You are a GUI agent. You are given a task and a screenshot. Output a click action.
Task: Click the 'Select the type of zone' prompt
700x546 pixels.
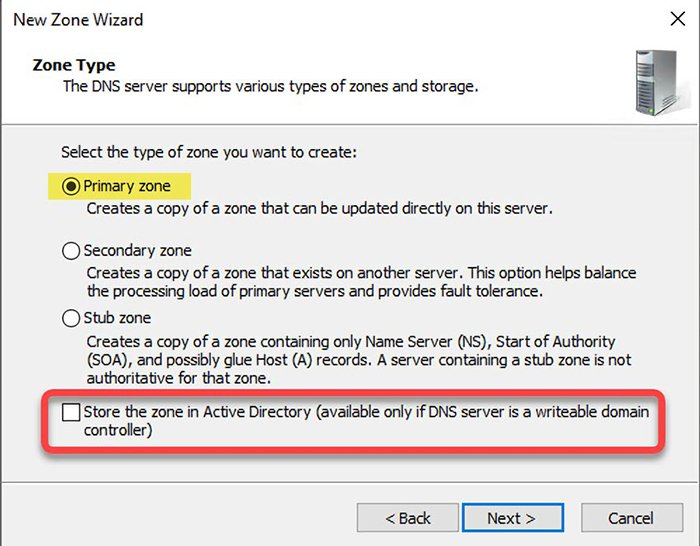tap(209, 152)
